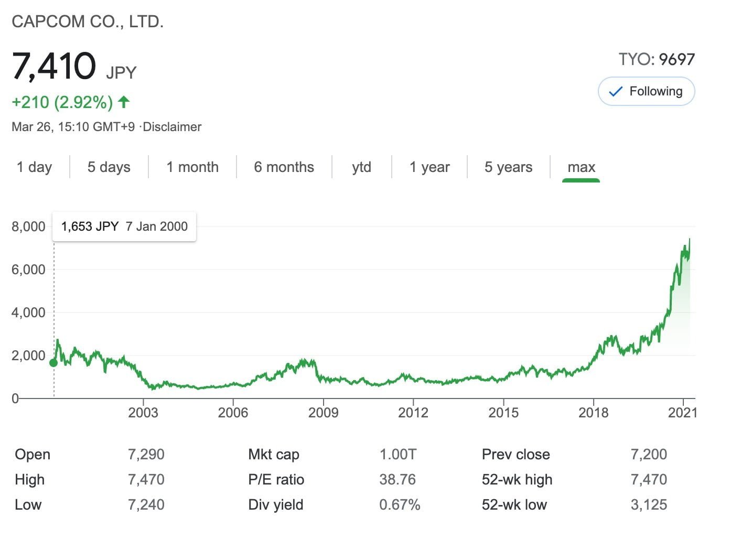Click the Mkt cap value 1.00T
The width and height of the screenshot is (730, 560).
click(398, 454)
